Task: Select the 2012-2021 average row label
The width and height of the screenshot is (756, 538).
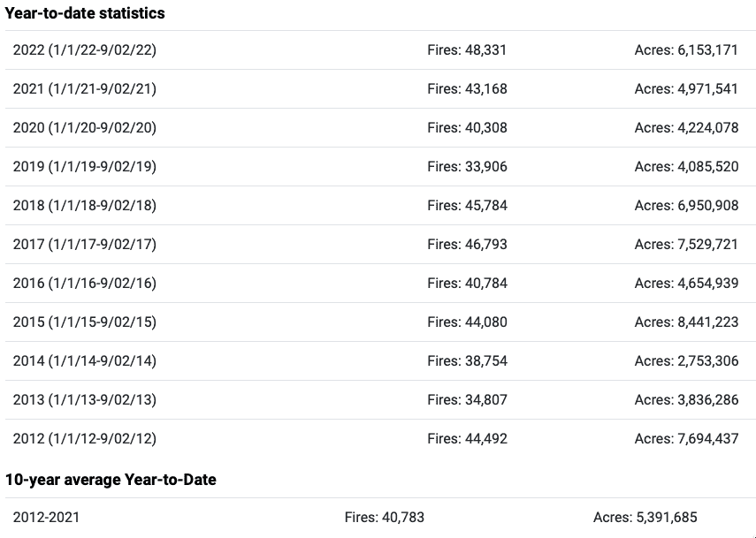Action: pos(46,518)
